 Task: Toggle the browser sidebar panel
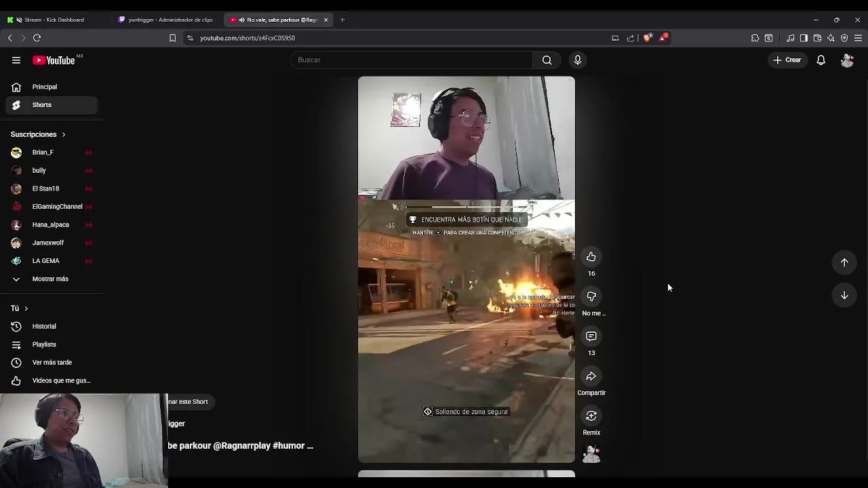(804, 38)
